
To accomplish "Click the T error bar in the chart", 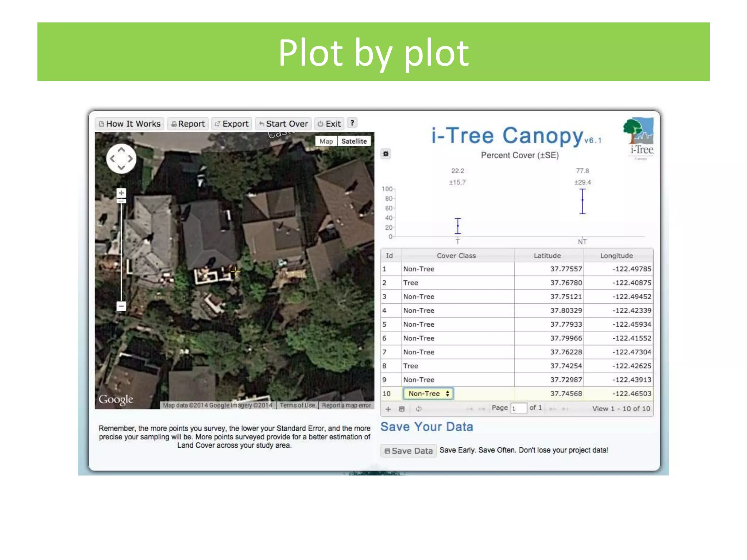I will coord(458,226).
